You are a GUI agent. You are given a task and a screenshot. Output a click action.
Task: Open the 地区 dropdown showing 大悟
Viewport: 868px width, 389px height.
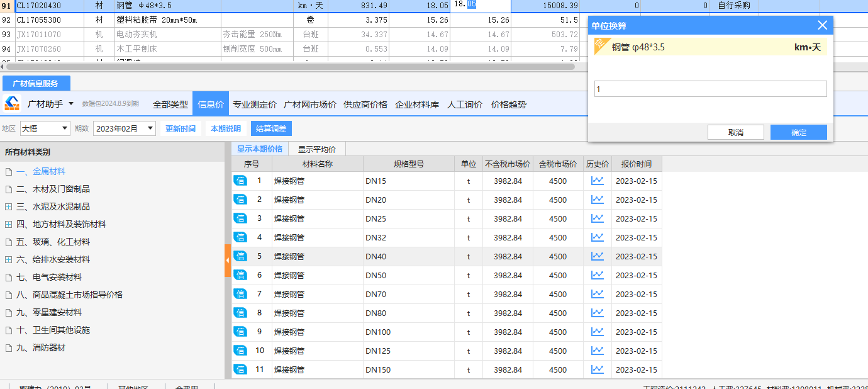(45, 128)
